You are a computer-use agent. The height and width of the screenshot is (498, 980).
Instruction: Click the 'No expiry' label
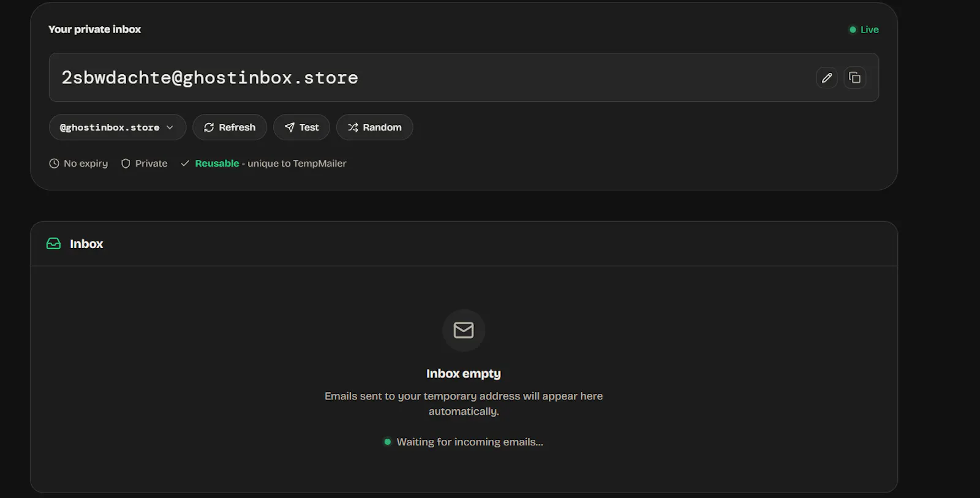click(86, 164)
